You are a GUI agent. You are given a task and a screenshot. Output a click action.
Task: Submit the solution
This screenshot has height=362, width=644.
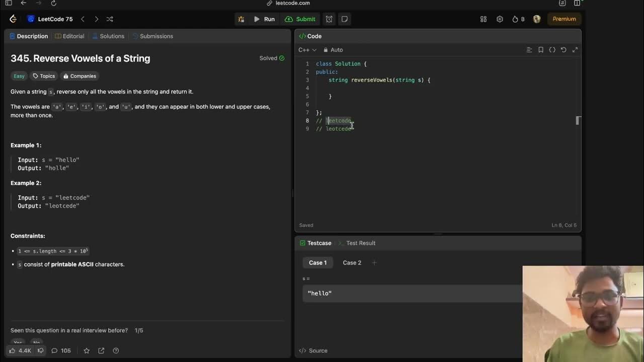click(x=300, y=19)
